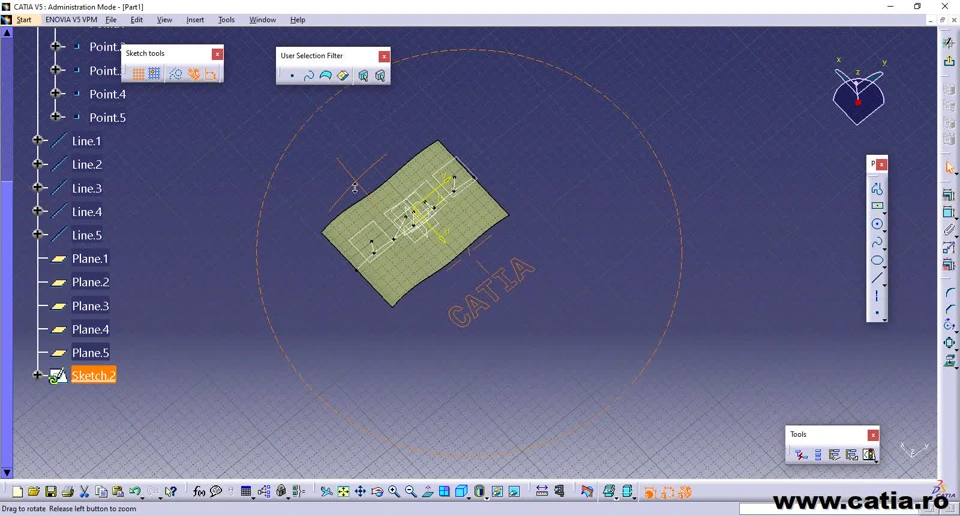The height and width of the screenshot is (516, 960).
Task: Click the 3D compass in the viewport
Action: click(858, 92)
